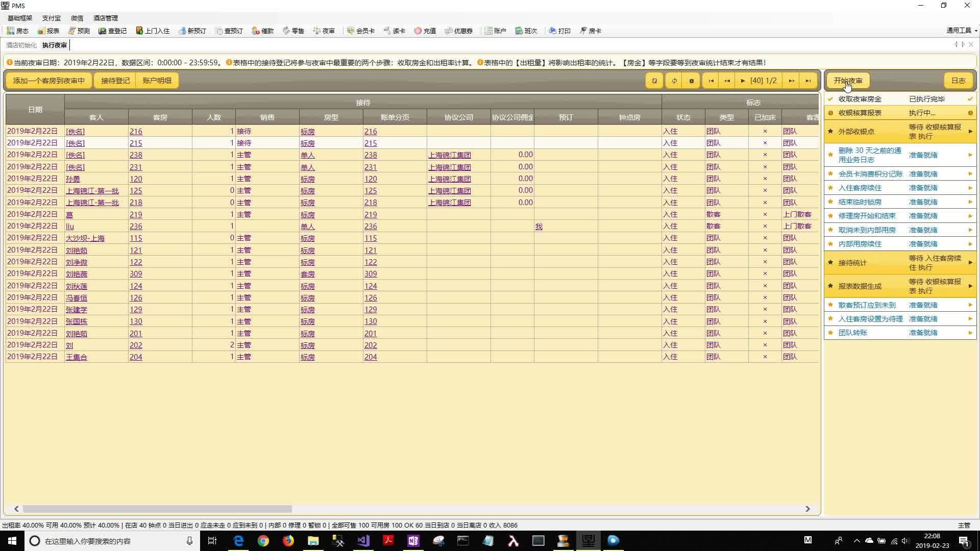Open the 微信 menu
Image resolution: width=980 pixels, height=551 pixels.
coord(77,18)
